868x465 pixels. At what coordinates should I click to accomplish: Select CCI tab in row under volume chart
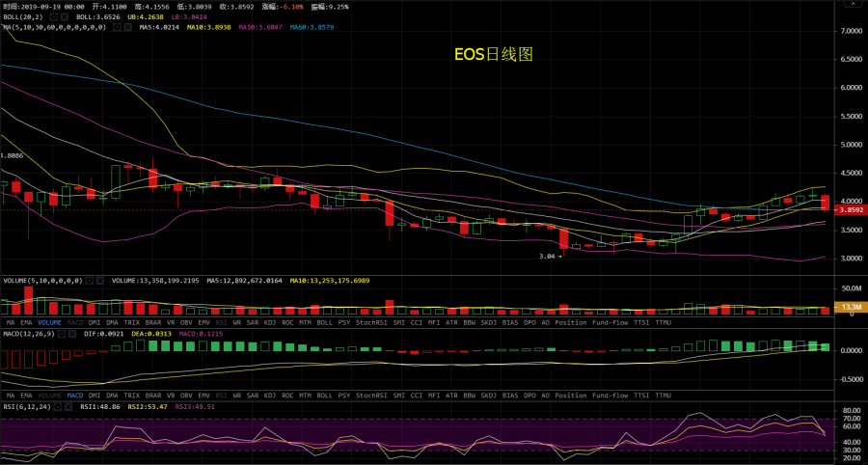416,322
